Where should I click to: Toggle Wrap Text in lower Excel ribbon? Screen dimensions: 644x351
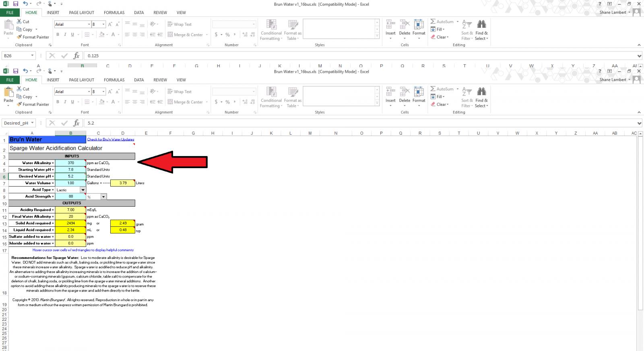click(x=180, y=92)
